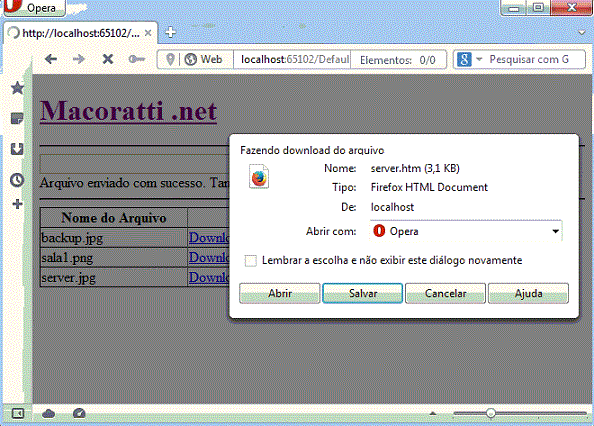Go forward with the forward arrow
The image size is (594, 426).
pos(79,59)
